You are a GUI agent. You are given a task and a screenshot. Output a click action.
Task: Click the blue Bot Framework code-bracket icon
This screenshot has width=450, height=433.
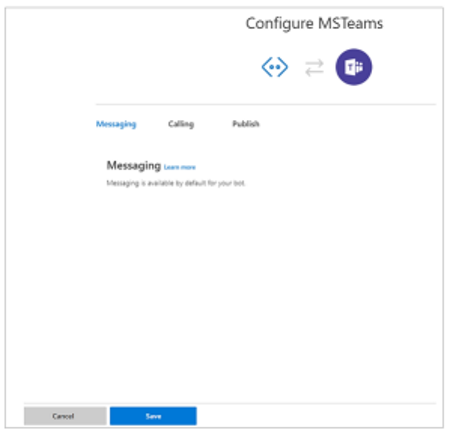coord(275,67)
